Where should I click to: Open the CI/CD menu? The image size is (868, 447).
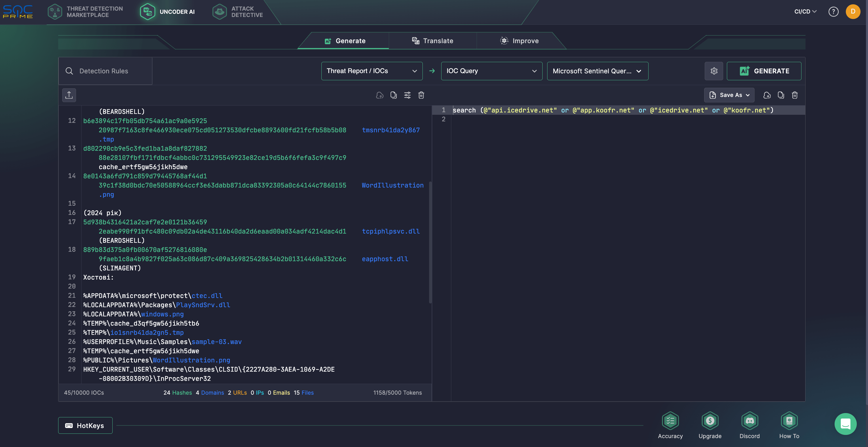coord(805,12)
